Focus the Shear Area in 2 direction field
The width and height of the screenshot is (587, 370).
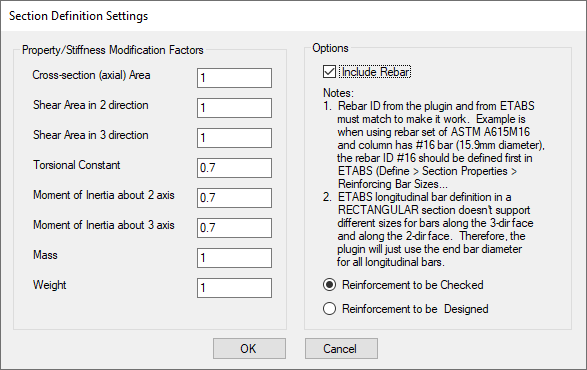click(x=234, y=108)
